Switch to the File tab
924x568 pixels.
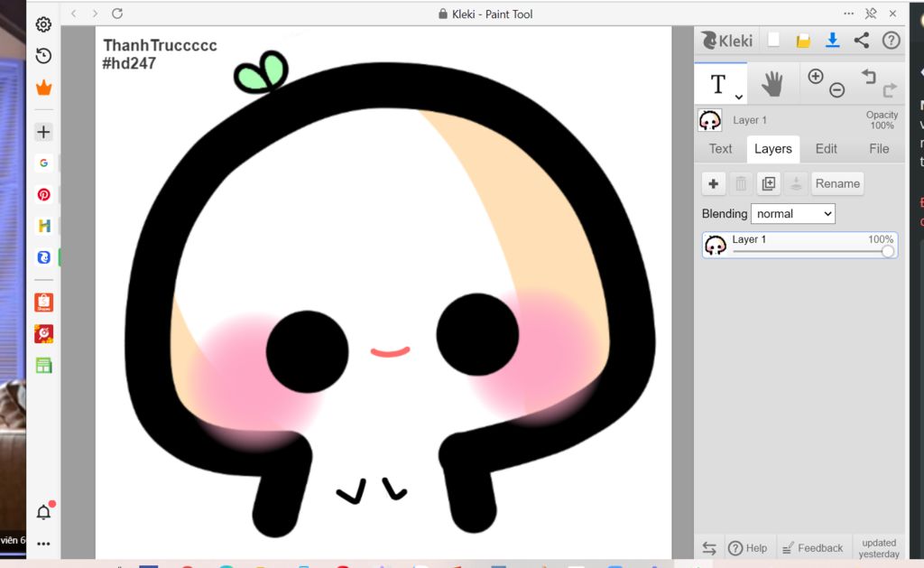pyautogui.click(x=879, y=149)
